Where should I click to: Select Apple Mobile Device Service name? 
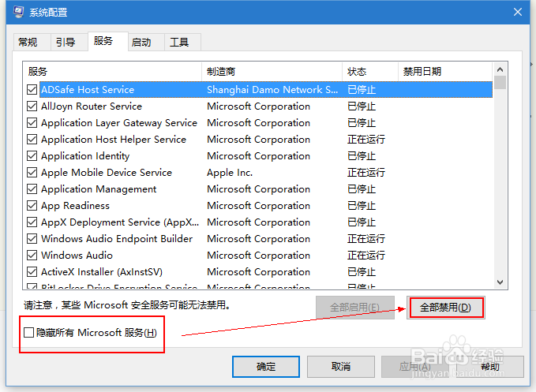coord(107,173)
